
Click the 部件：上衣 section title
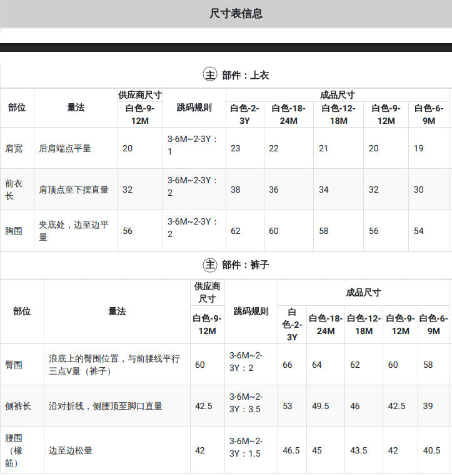click(x=245, y=75)
